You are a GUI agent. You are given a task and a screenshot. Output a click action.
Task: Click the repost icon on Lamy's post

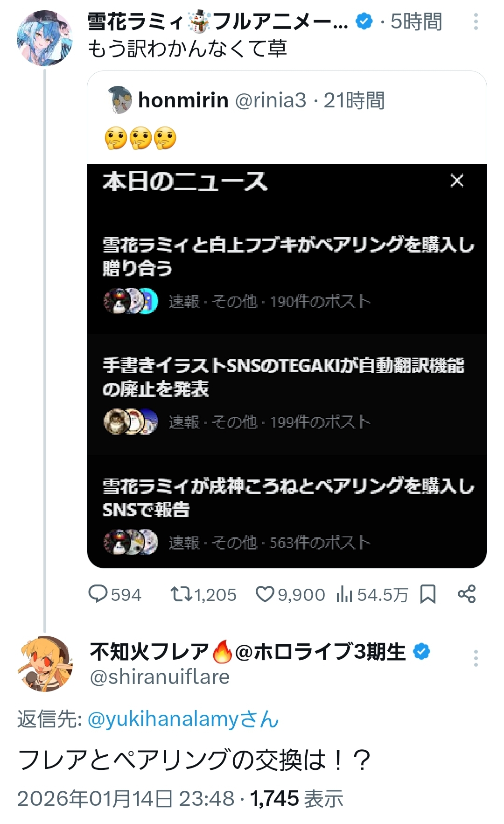(181, 594)
